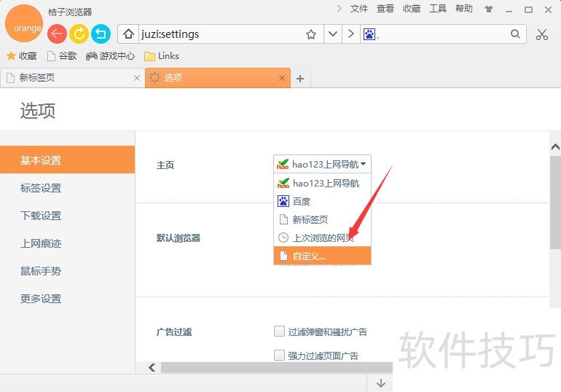
Task: Enable 强力过滤页面广告 checkbox
Action: pos(280,356)
